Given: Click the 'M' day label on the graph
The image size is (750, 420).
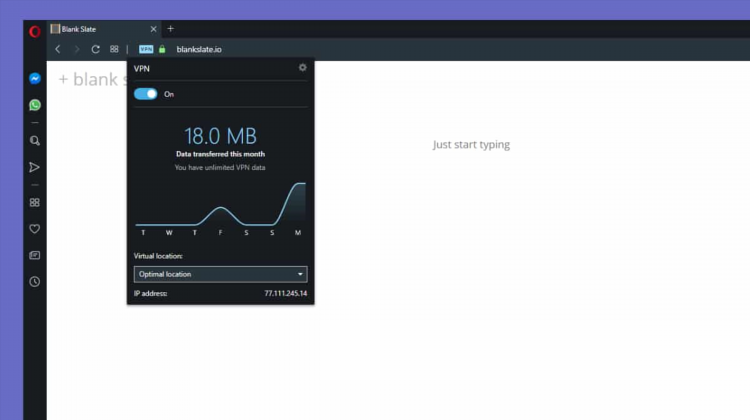Looking at the screenshot, I should pos(298,232).
